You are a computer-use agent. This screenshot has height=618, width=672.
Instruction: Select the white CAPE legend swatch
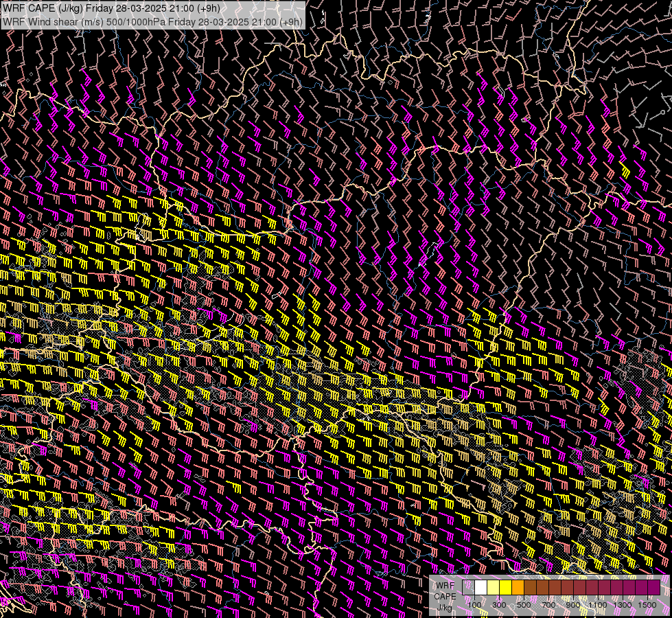click(481, 588)
